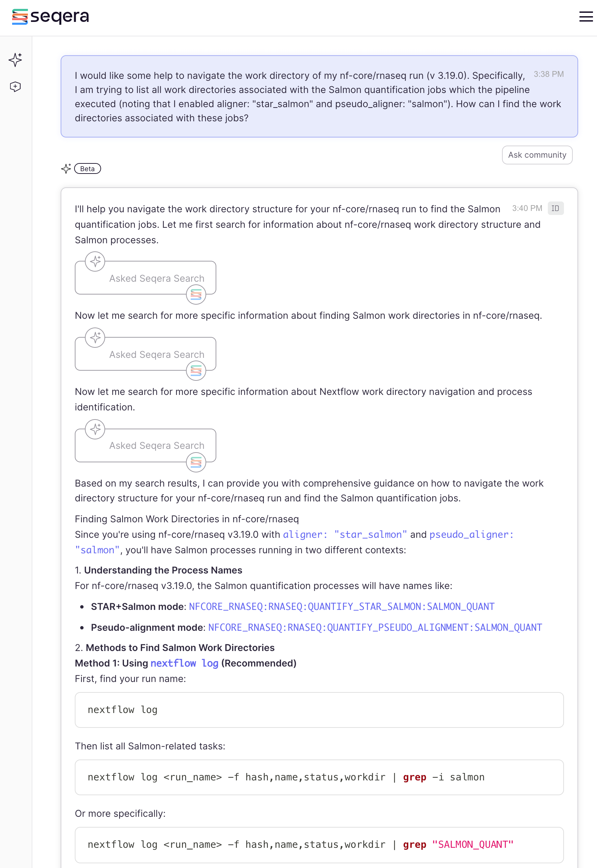
Task: Expand the third Asked Seqera Search card
Action: pyautogui.click(x=156, y=445)
